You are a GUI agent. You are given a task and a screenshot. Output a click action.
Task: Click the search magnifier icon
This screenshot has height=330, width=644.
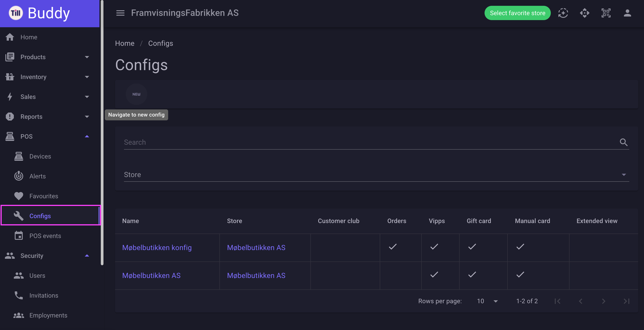pos(623,142)
